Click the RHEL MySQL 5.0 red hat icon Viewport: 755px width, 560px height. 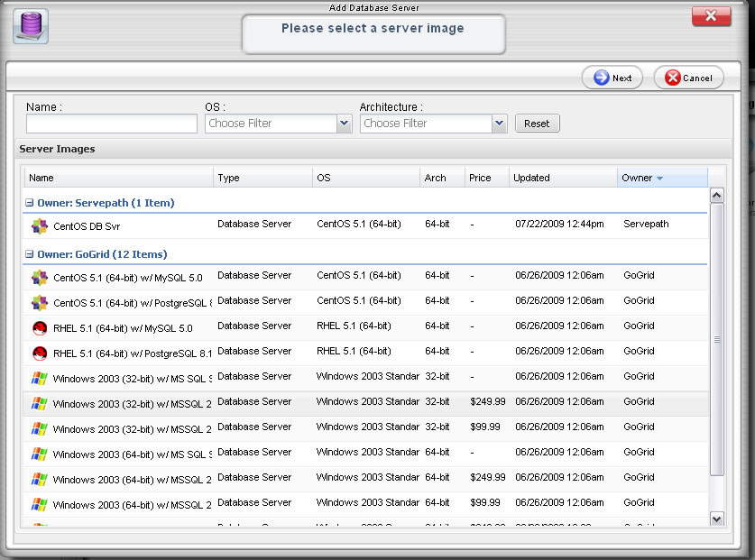pyautogui.click(x=39, y=328)
